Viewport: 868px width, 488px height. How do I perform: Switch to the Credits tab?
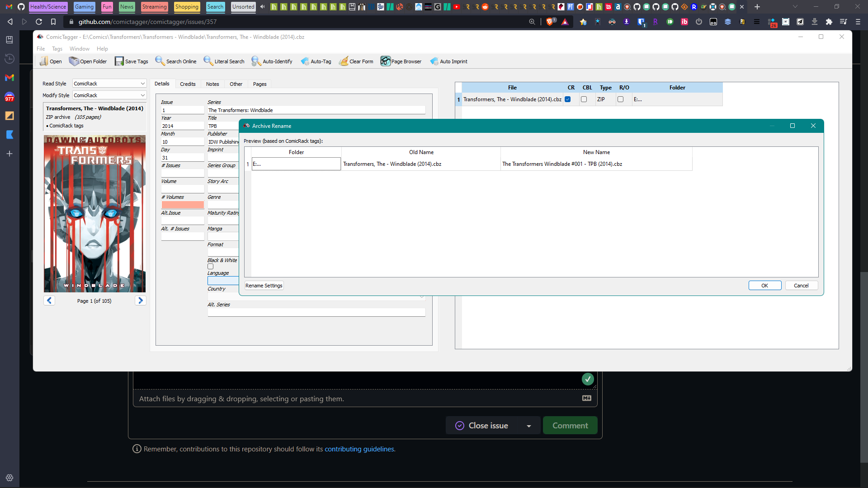point(188,84)
